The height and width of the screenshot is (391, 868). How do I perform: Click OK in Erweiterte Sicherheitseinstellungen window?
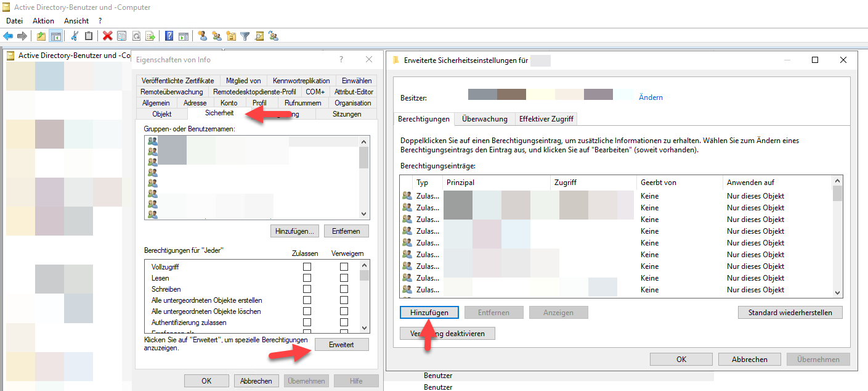click(681, 360)
